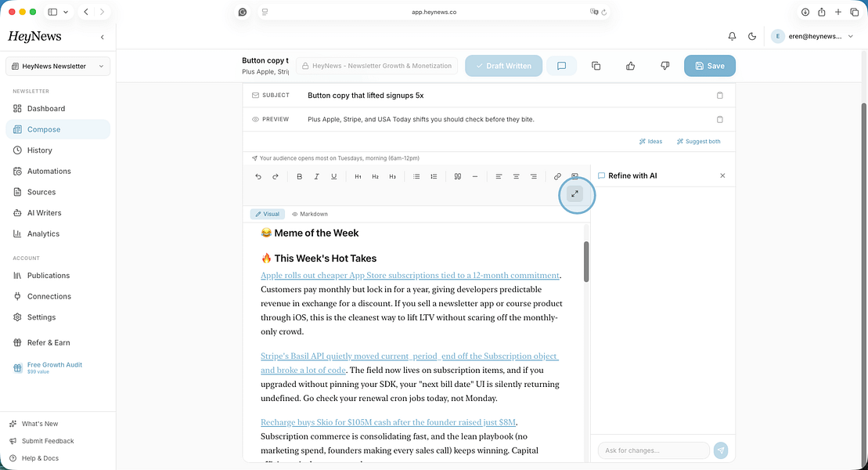This screenshot has width=868, height=470.
Task: Open the Apple App Store subscriptions link
Action: (409, 276)
